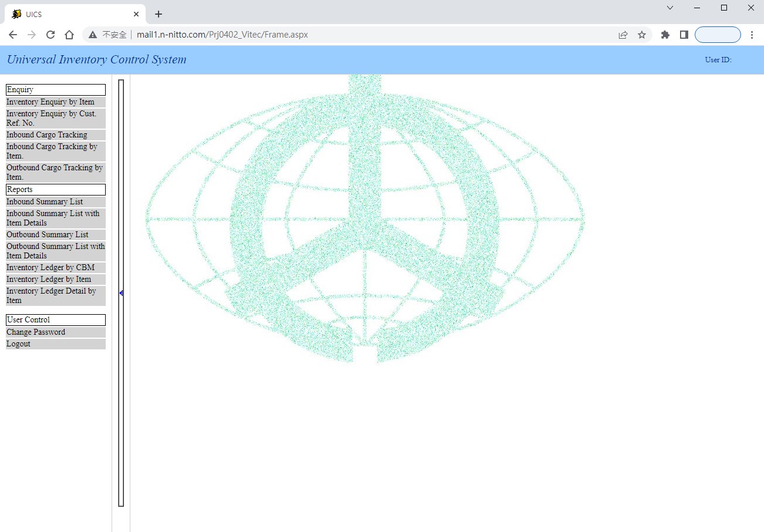Toggle the browser side panel
The height and width of the screenshot is (532, 764).
click(x=684, y=35)
